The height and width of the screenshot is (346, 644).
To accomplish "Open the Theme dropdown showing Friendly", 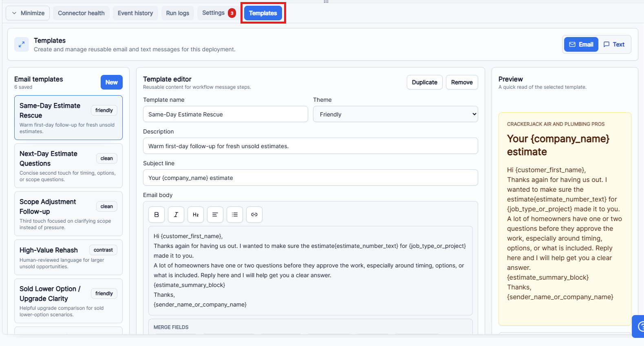I will point(395,114).
